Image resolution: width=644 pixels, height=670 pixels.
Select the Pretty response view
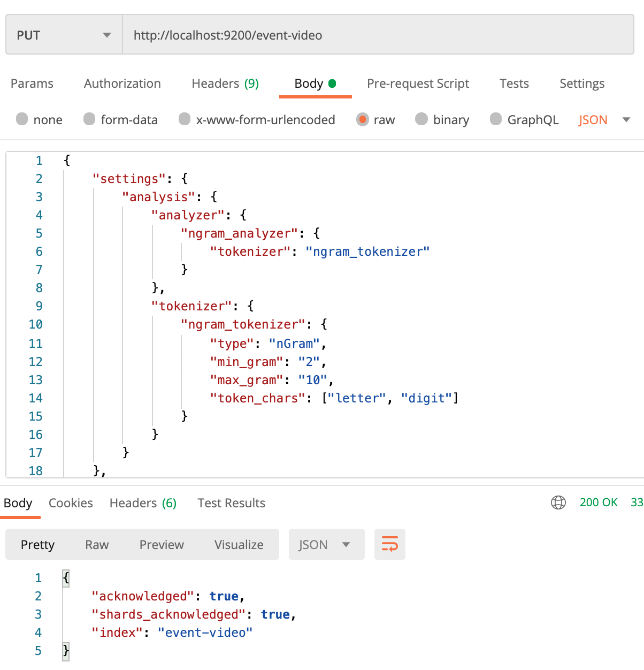tap(37, 545)
